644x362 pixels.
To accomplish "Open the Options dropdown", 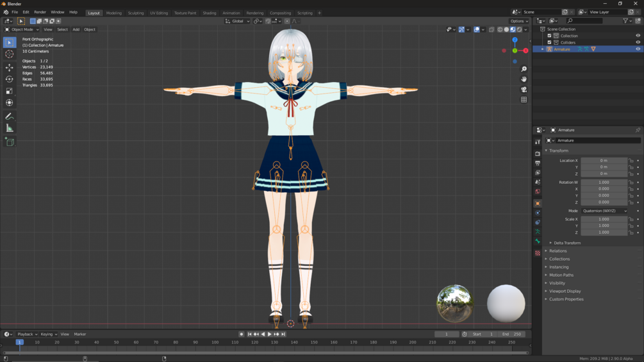I will point(519,21).
